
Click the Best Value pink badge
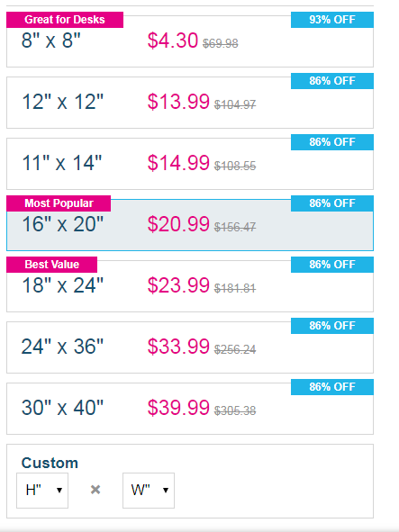pos(51,265)
